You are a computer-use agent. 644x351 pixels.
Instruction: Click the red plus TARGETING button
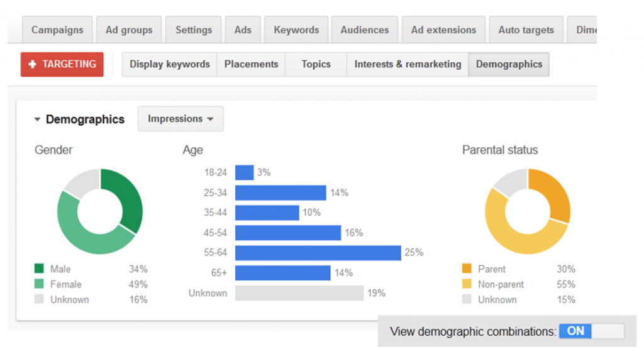[x=62, y=65]
